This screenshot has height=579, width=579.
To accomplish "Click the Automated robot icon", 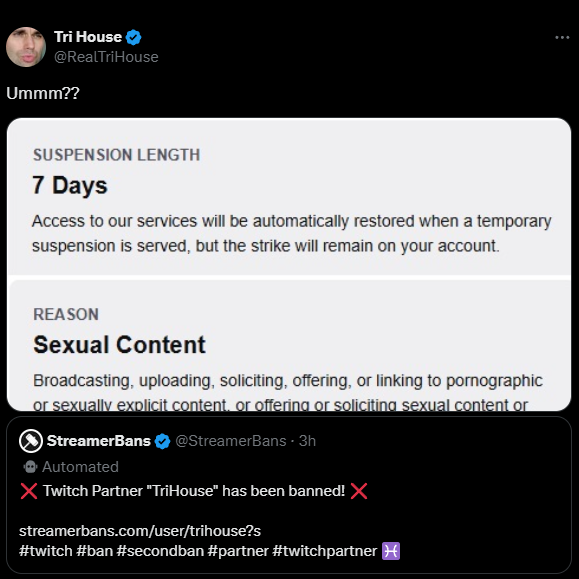I will pyautogui.click(x=30, y=467).
